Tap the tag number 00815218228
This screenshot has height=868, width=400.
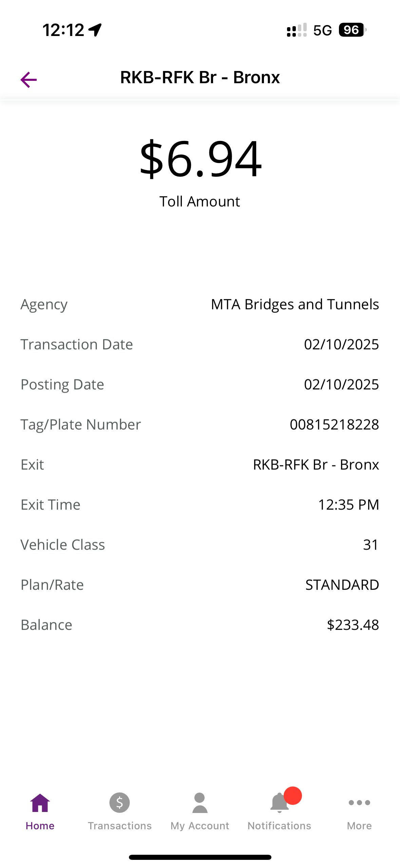coord(334,424)
